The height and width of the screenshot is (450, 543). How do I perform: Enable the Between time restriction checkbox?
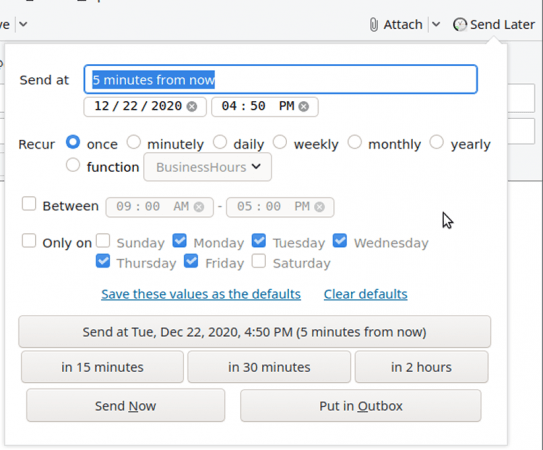click(x=29, y=204)
